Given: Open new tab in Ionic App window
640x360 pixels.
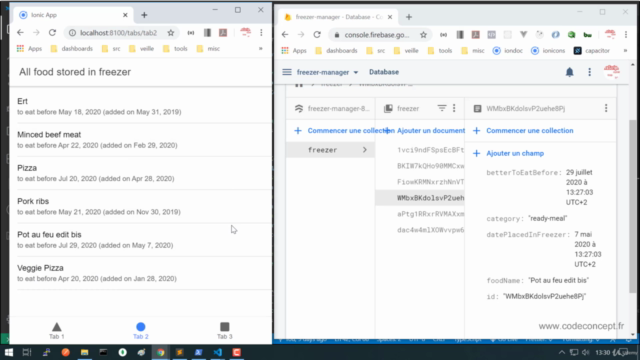Looking at the screenshot, I should (x=144, y=15).
